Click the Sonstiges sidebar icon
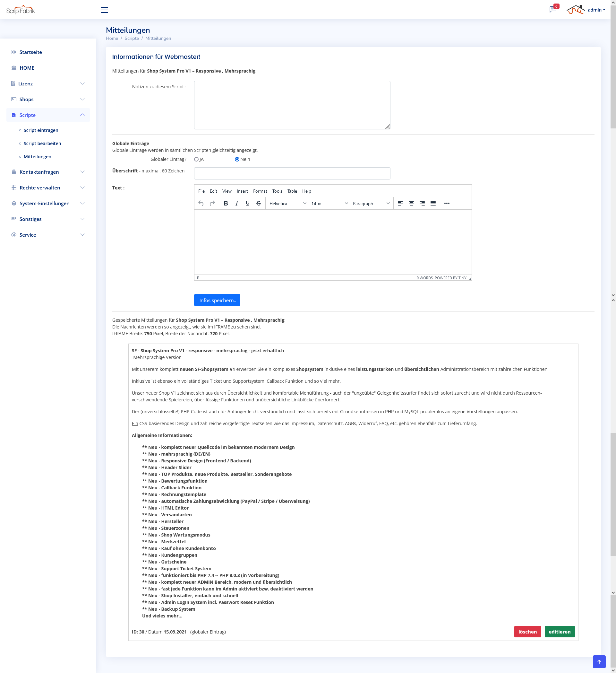616x673 pixels. pyautogui.click(x=14, y=219)
